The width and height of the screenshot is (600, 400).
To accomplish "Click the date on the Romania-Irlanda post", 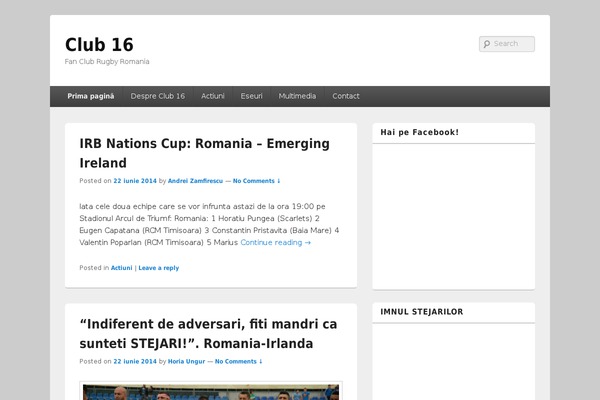I will click(135, 362).
